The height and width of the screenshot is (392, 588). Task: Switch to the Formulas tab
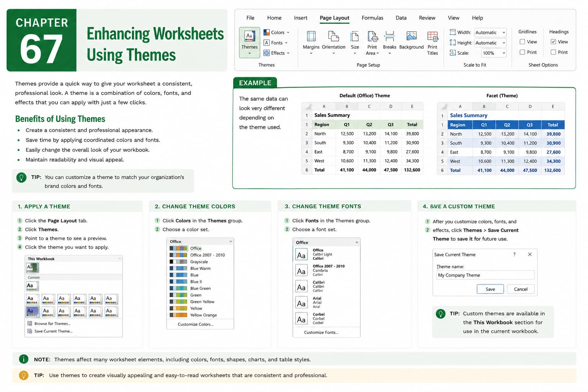pos(372,18)
